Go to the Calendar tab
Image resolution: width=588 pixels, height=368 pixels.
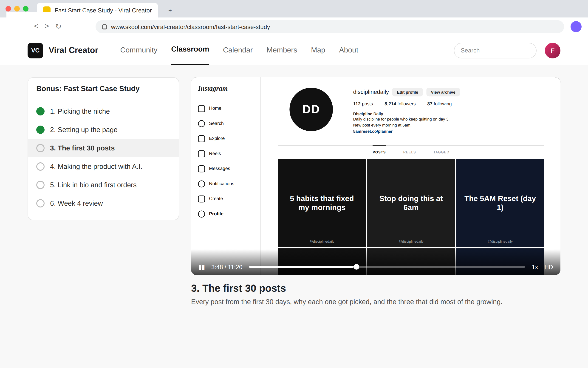[238, 50]
